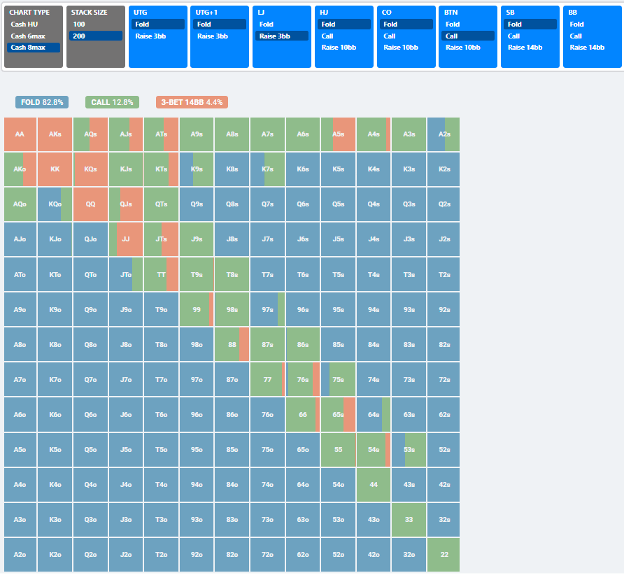Click the FOLD 82.8% legend badge

click(42, 102)
